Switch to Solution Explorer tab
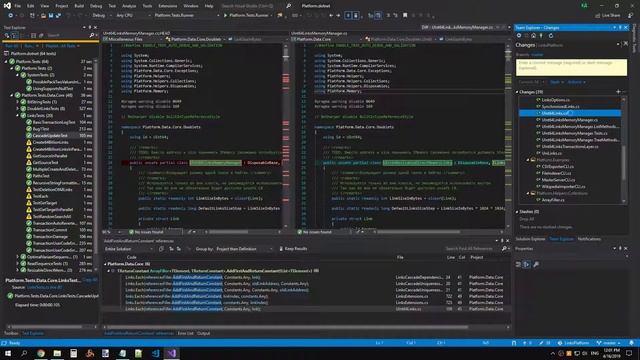Image resolution: width=640 pixels, height=360 pixels. 531,239
